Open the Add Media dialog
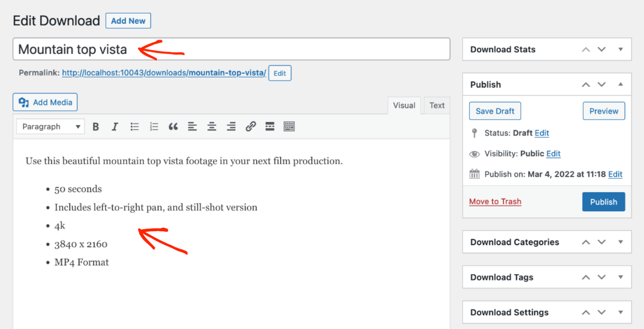Screen dimensions: 644x329 point(45,102)
